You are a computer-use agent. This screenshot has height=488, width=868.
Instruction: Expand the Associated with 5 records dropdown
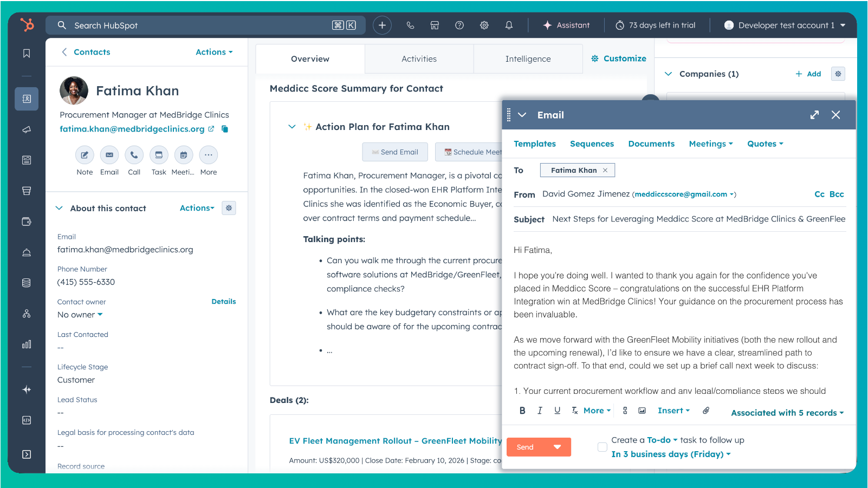click(x=787, y=413)
